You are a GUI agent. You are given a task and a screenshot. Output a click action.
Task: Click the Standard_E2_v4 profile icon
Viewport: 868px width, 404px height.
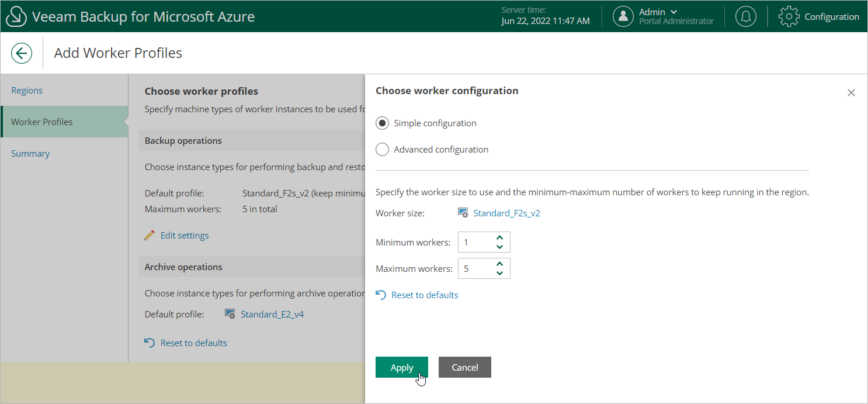point(230,314)
